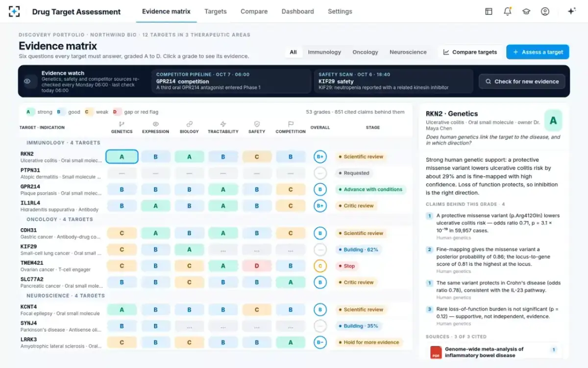Screen dimensions: 588x368
Task: Click Compare targets button
Action: 470,52
